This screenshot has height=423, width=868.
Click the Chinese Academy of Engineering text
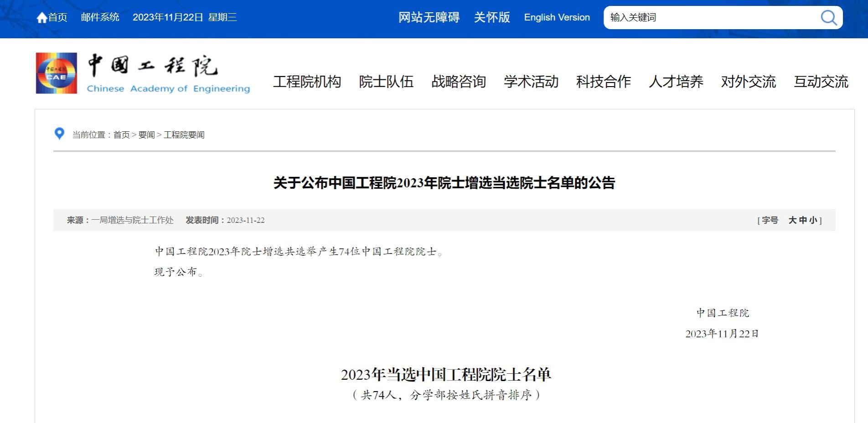pyautogui.click(x=168, y=88)
